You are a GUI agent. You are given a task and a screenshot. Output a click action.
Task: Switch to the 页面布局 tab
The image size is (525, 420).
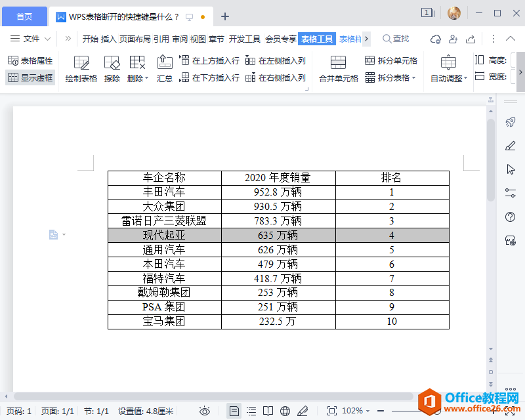point(135,39)
